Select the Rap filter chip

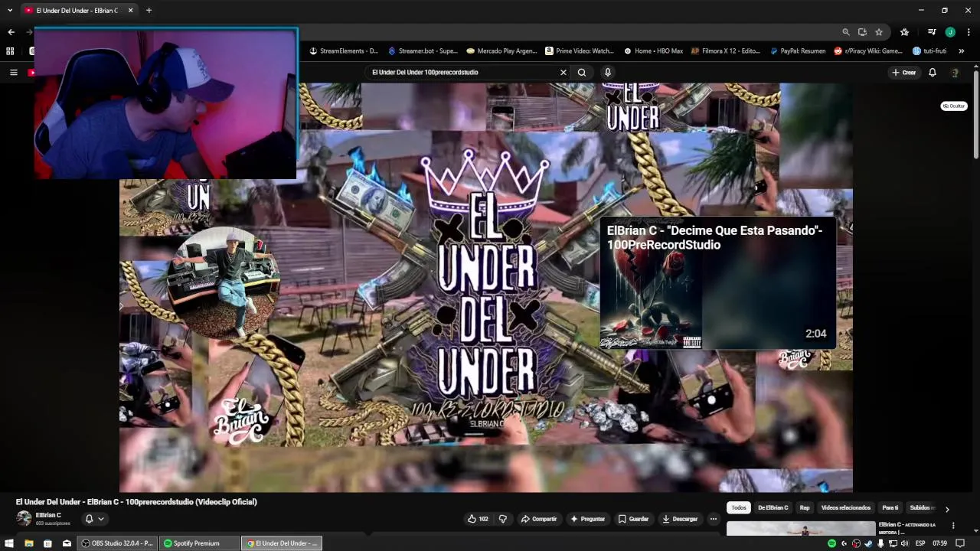tap(805, 507)
